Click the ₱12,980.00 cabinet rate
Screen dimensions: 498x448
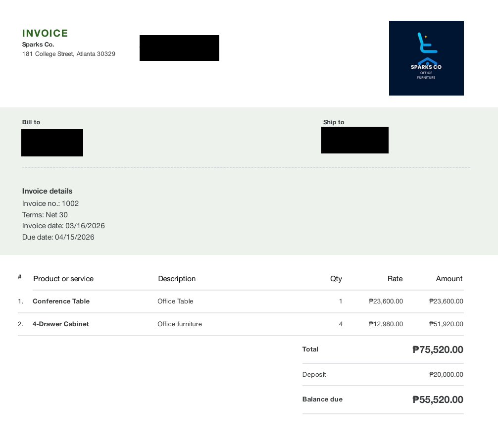pyautogui.click(x=386, y=324)
